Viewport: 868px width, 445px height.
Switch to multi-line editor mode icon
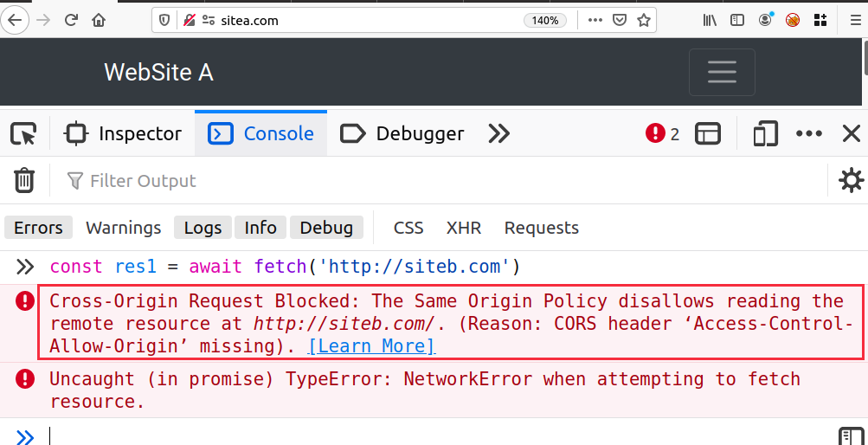pos(851,436)
